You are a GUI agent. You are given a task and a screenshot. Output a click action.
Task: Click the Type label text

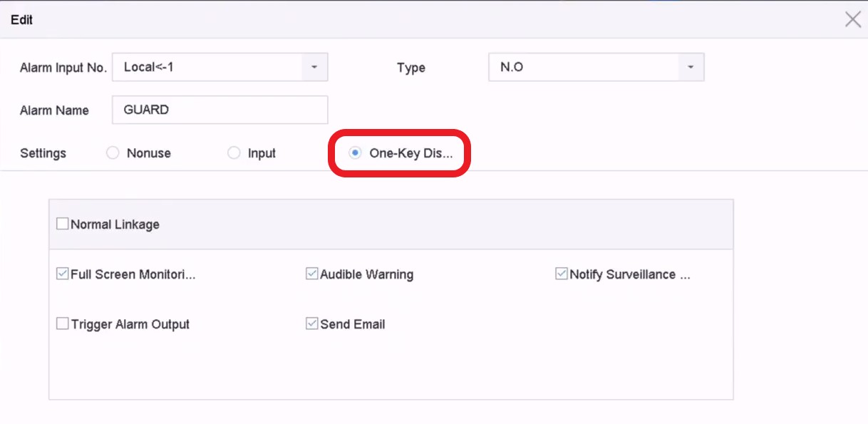click(410, 68)
